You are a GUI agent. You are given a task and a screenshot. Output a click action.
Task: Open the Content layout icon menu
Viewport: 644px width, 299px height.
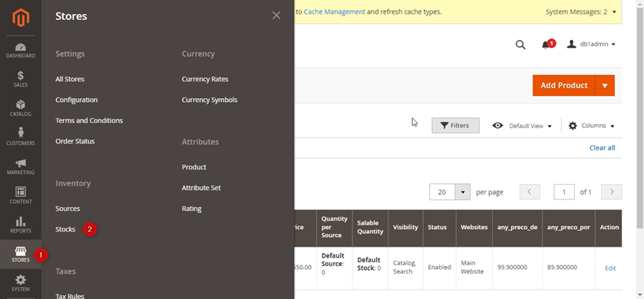pos(21,195)
